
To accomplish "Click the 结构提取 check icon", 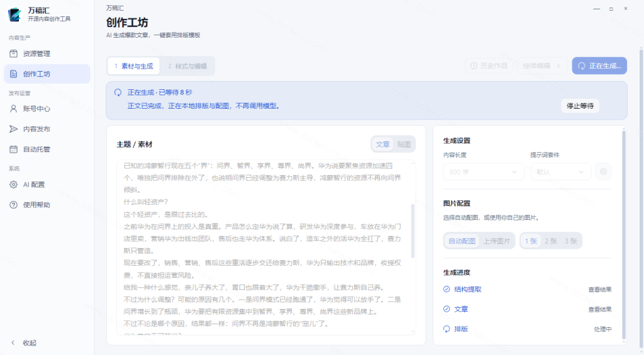I will tap(447, 289).
